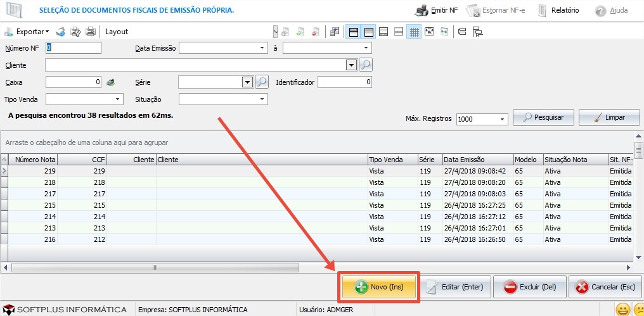
Task: Click the Softplus logo in status bar
Action: pos(9,309)
